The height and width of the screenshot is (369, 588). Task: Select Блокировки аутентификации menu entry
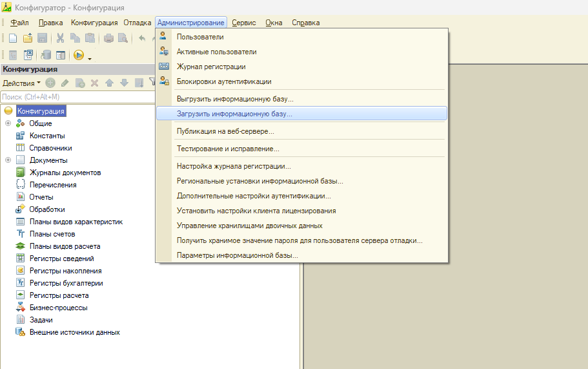[301, 81]
